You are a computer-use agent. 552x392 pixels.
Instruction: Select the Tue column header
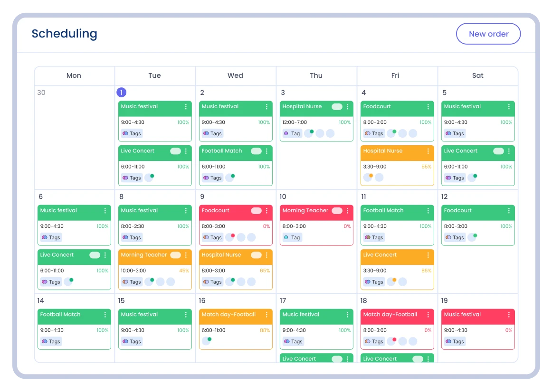point(154,75)
